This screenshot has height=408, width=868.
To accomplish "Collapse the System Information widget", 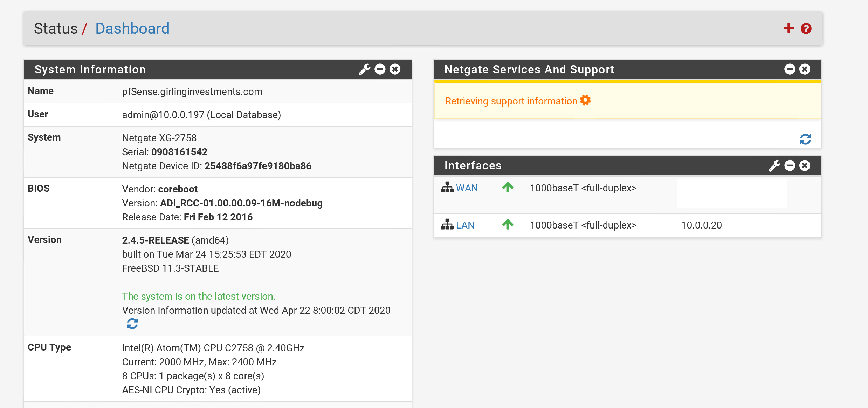I will [x=380, y=69].
